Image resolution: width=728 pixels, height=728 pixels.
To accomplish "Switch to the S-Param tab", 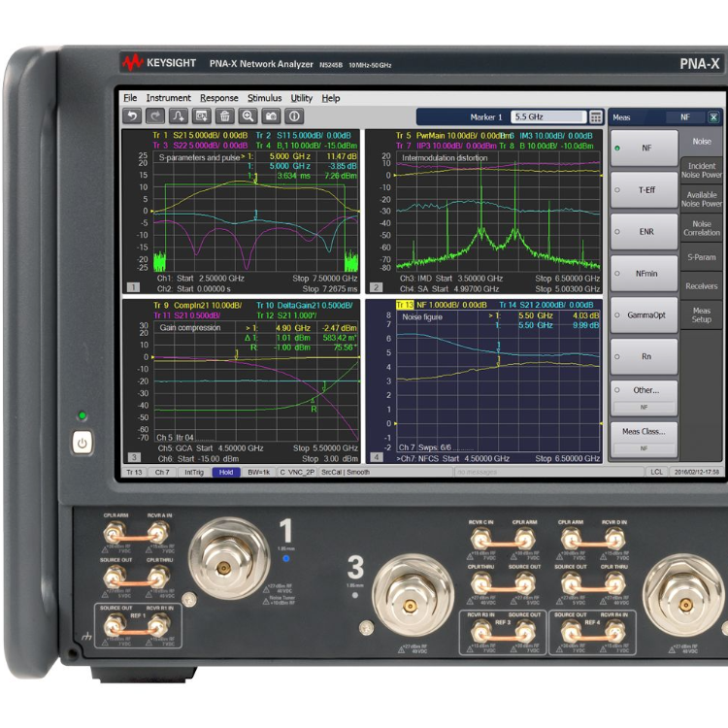I will coord(702,257).
